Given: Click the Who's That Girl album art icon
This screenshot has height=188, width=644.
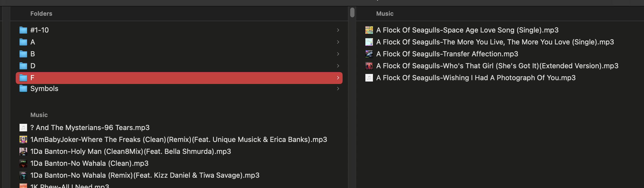Looking at the screenshot, I should (x=369, y=66).
